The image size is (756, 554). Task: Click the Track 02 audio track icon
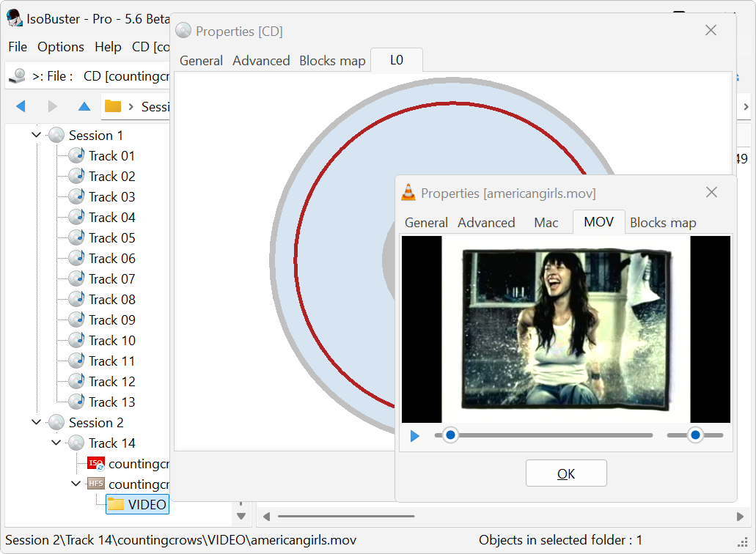coord(77,177)
